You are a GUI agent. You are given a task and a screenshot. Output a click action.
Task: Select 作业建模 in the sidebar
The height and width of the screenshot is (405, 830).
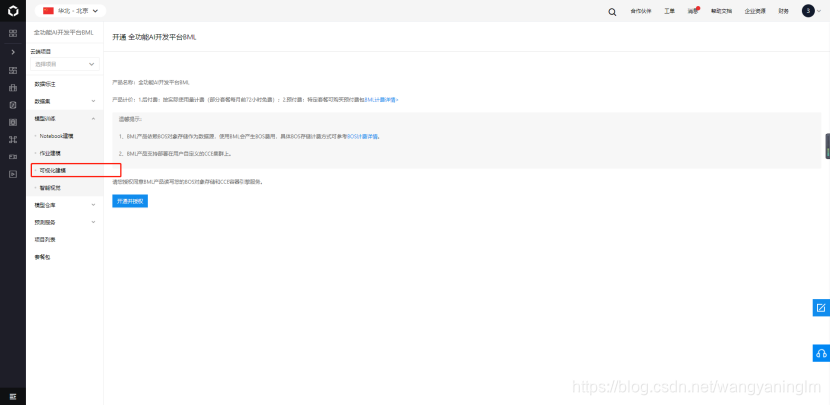tap(50, 153)
